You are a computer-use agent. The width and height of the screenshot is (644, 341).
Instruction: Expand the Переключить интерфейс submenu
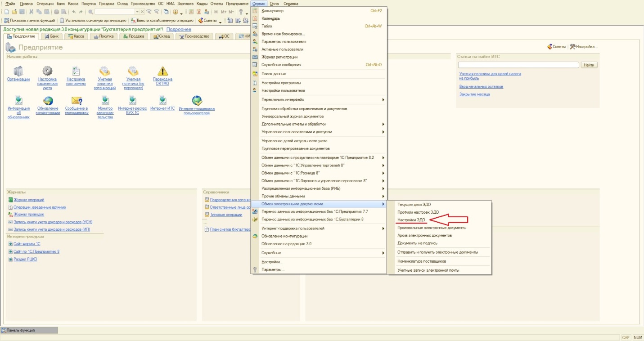point(319,99)
